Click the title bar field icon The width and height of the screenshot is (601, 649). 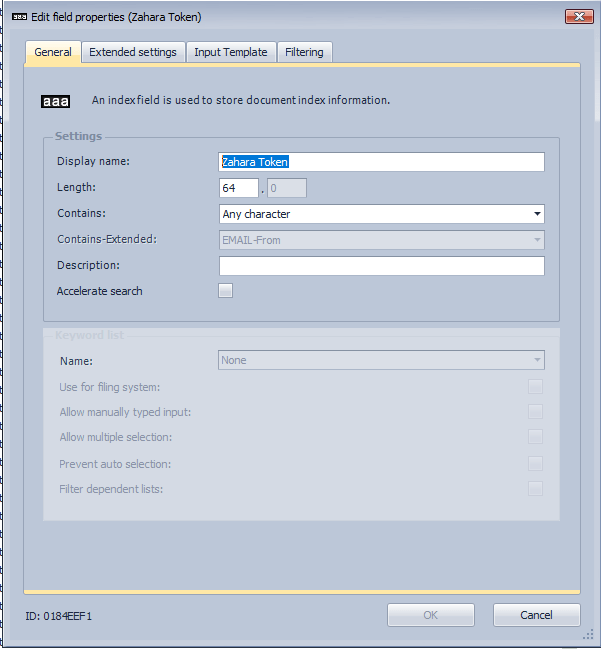pyautogui.click(x=19, y=17)
